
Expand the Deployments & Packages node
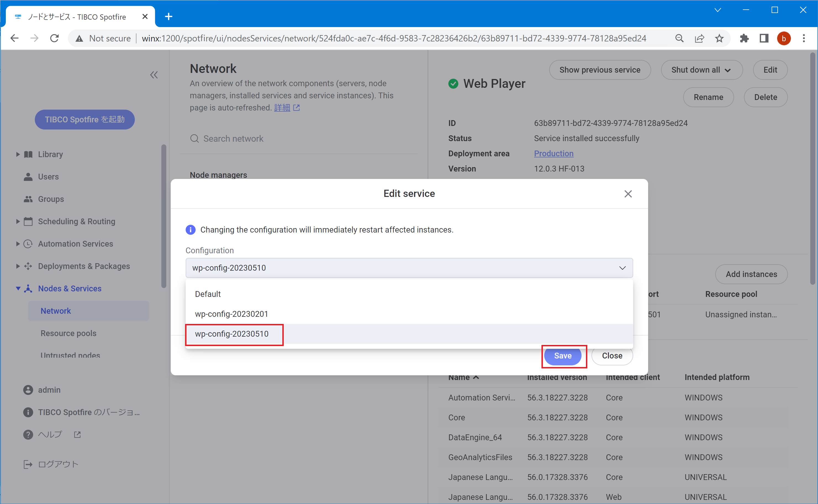pyautogui.click(x=18, y=266)
